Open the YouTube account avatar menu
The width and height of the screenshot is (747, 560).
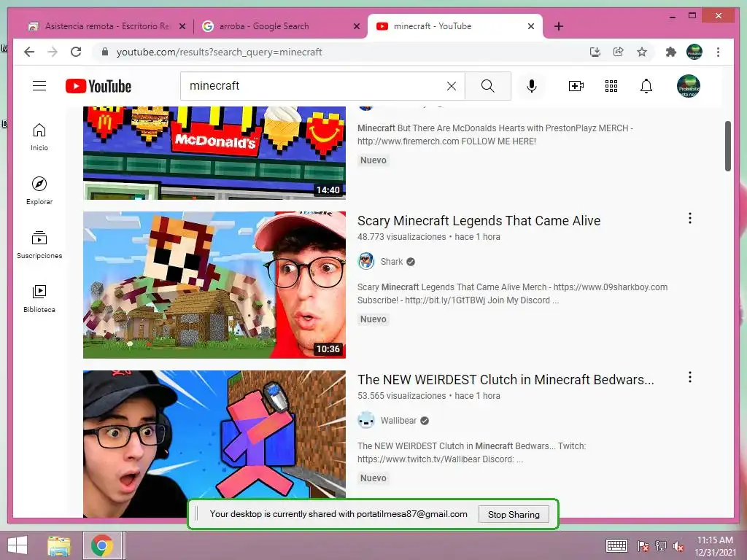pos(689,86)
